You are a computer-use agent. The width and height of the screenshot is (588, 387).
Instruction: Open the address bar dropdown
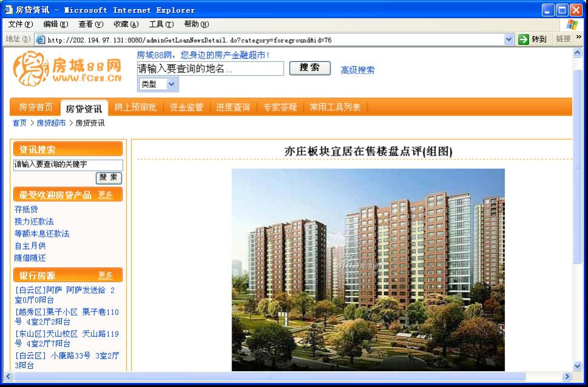tap(508, 39)
